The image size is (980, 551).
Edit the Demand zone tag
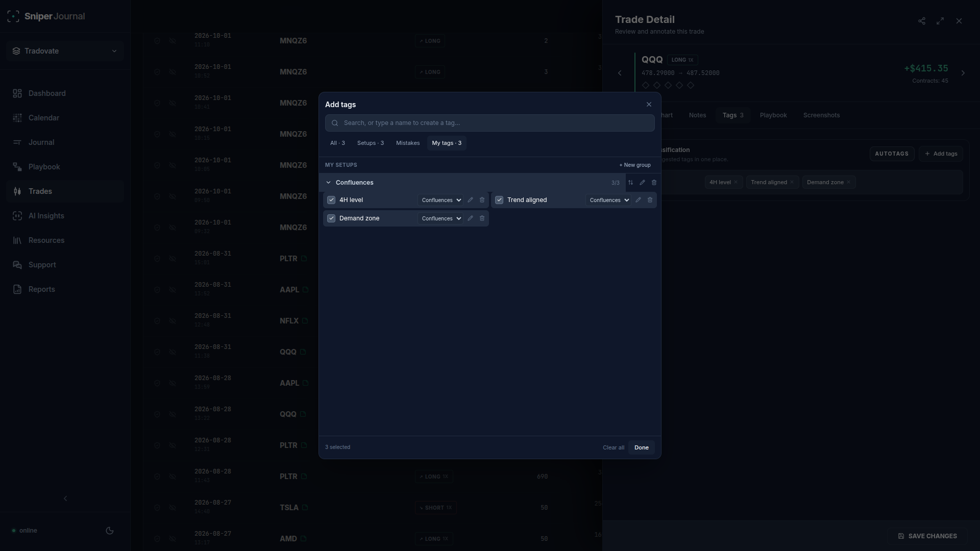470,218
